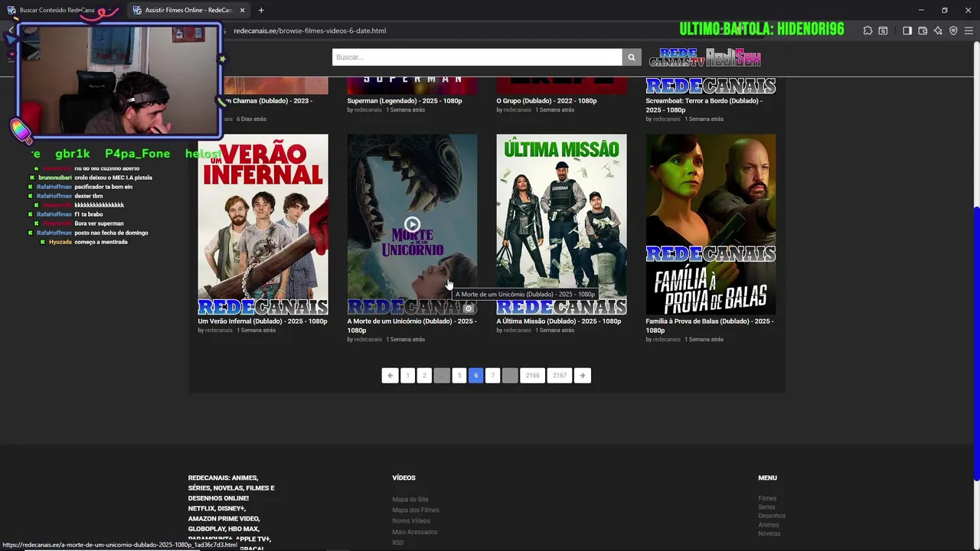Click the page vertical scrollbar thumb

coord(976,343)
